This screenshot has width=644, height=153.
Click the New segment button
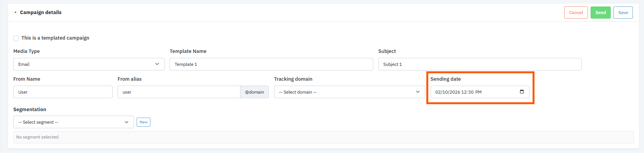144,122
